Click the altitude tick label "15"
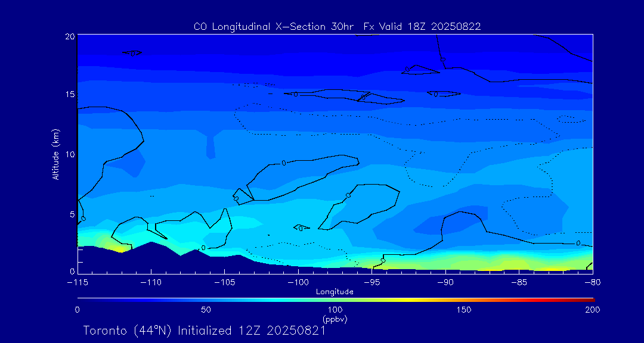 pyautogui.click(x=70, y=94)
